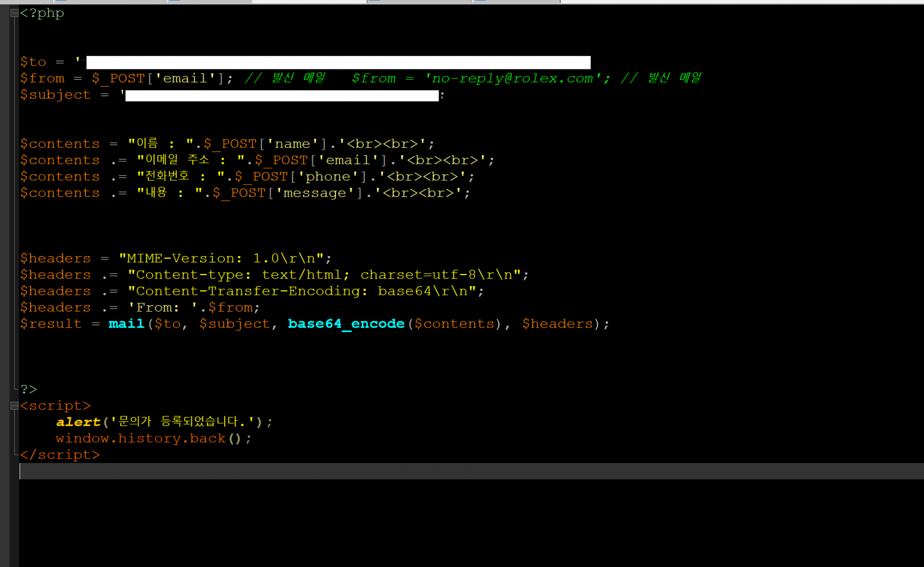Click on window.history.back statement
Screen dimensions: 924x567
point(153,439)
